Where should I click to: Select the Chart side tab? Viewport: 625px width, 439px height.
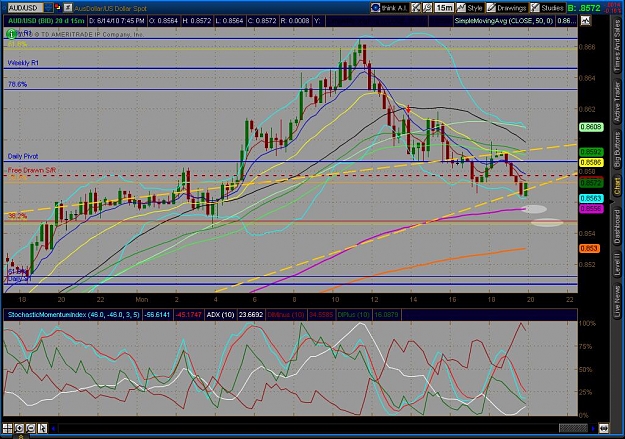[x=617, y=186]
